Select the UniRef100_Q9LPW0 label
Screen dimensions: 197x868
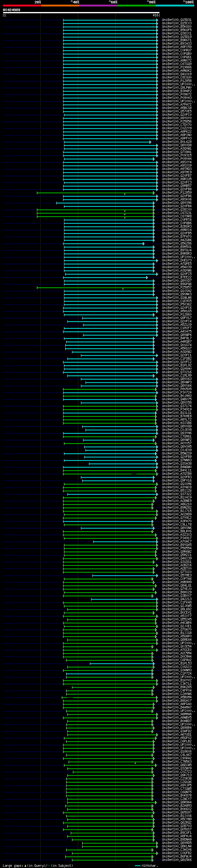click(177, 88)
